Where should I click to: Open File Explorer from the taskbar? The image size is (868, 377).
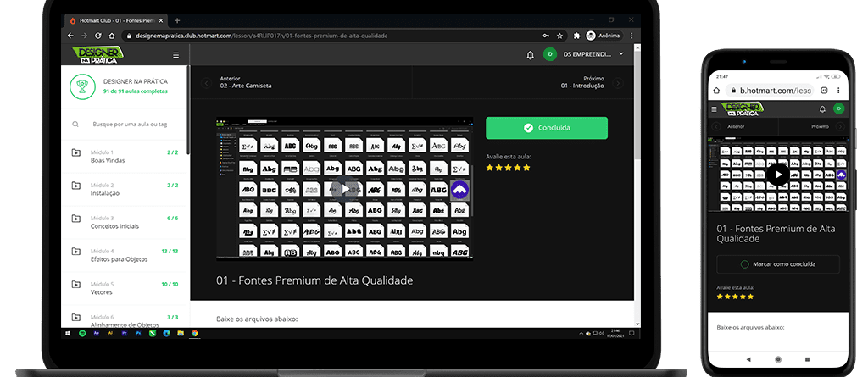[181, 334]
